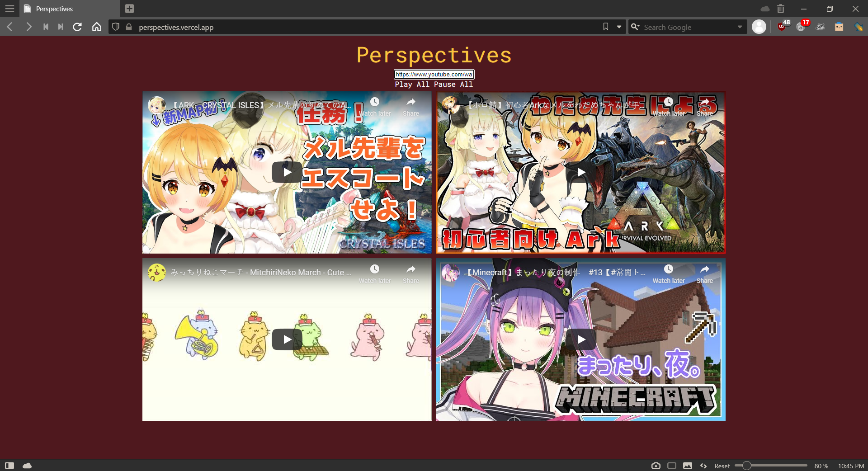Open the profile avatar dropdown
Viewport: 868px width, 471px height.
759,27
